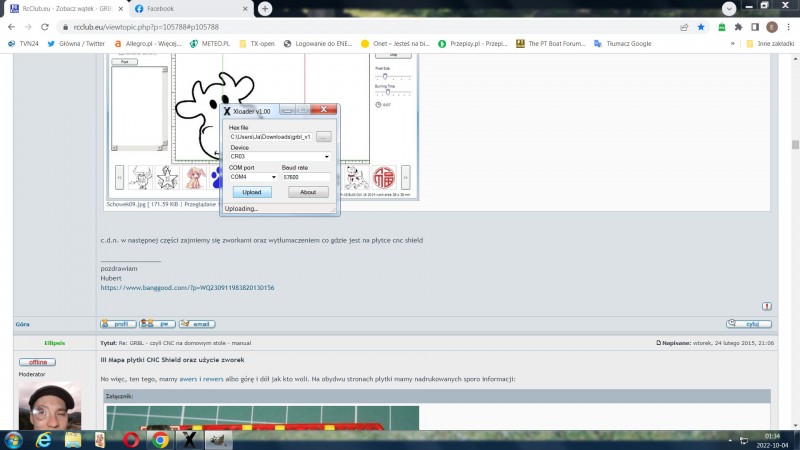Open Opera from the taskbar
Image resolution: width=800 pixels, height=450 pixels.
131,440
